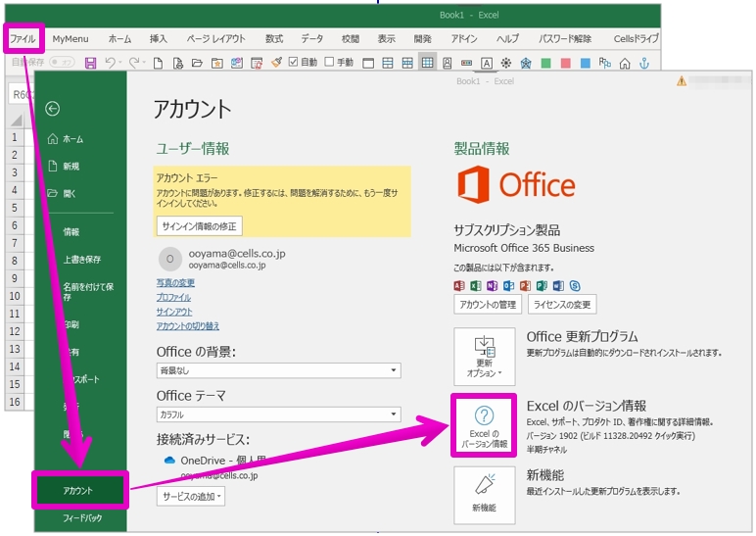Click the Excel のバージョン情報 button
This screenshot has height=536, width=756.
tap(484, 425)
